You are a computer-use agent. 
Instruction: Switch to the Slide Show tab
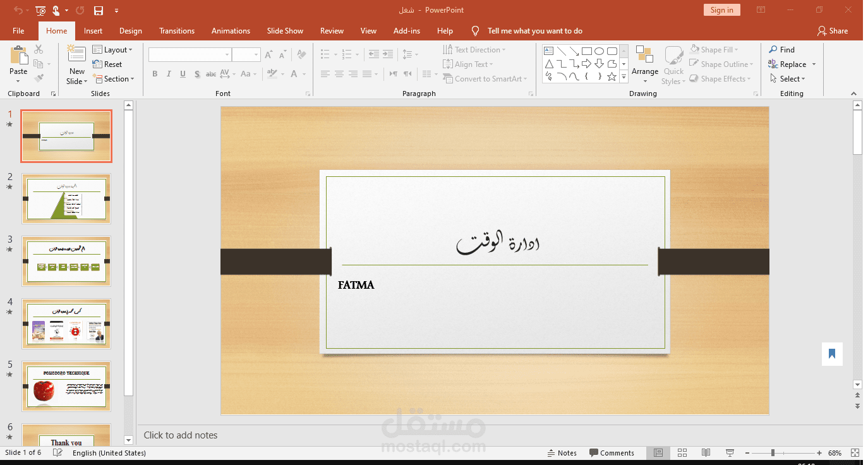[285, 30]
